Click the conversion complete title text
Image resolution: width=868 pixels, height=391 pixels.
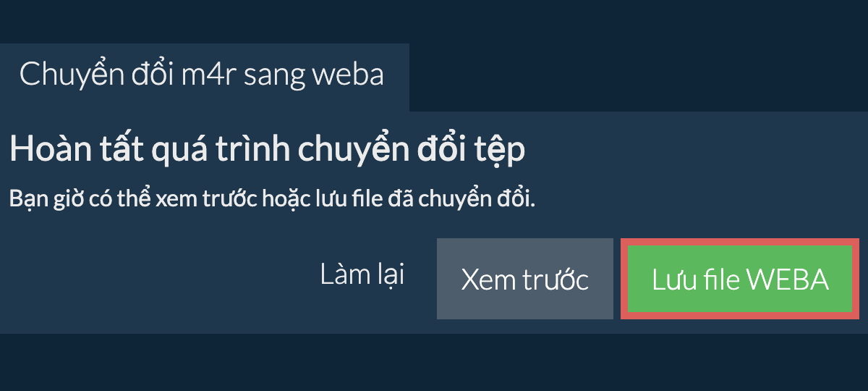pos(267,149)
